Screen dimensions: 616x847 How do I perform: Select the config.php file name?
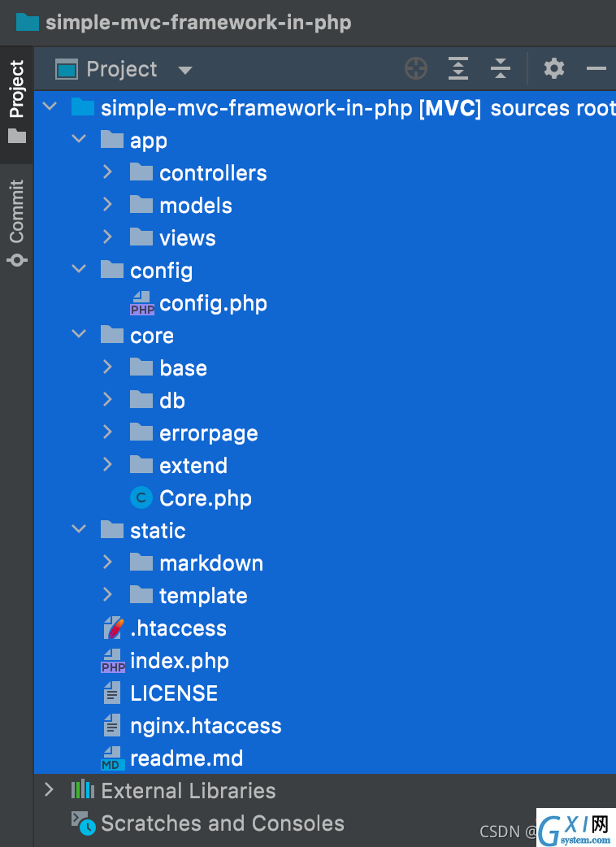point(213,304)
